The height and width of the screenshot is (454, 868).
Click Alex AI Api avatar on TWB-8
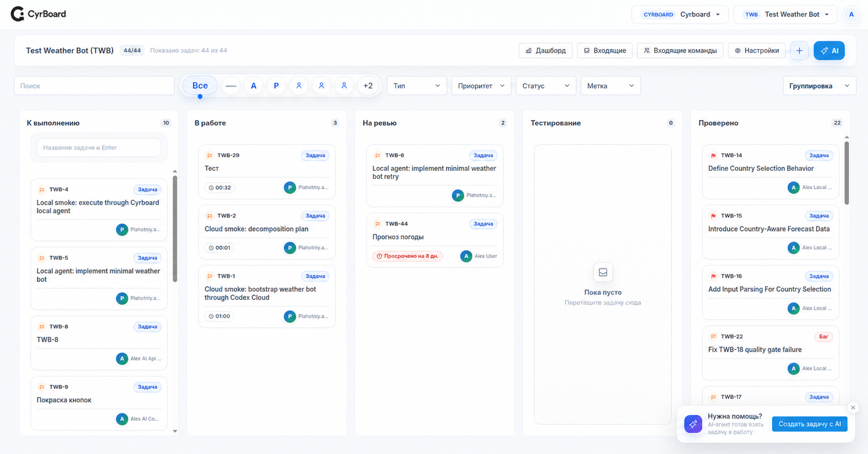pyautogui.click(x=122, y=359)
